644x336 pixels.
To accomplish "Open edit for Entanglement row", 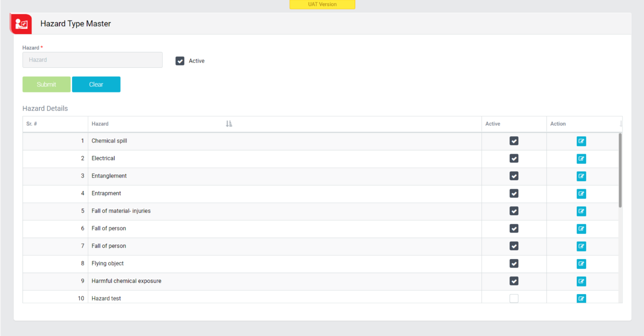I will pos(581,176).
